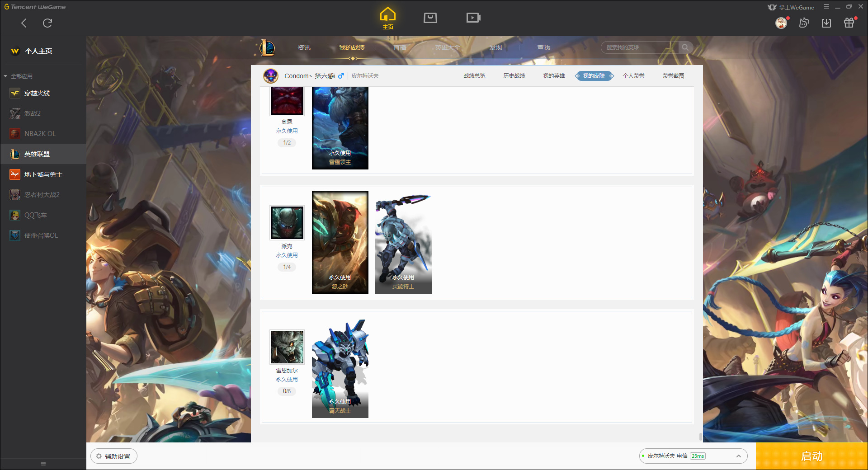The width and height of the screenshot is (868, 470).
Task: Open the user avatar in top bar
Action: tap(781, 23)
